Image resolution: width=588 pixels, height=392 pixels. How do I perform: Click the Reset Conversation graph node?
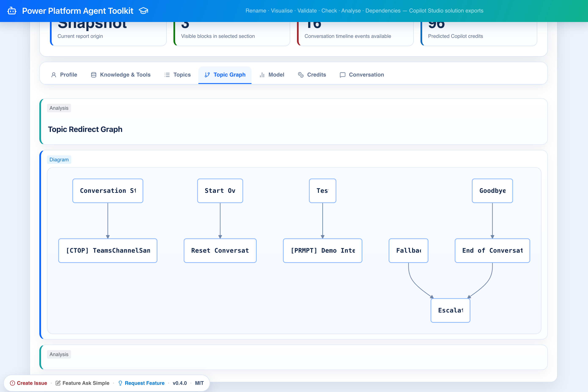click(x=220, y=251)
